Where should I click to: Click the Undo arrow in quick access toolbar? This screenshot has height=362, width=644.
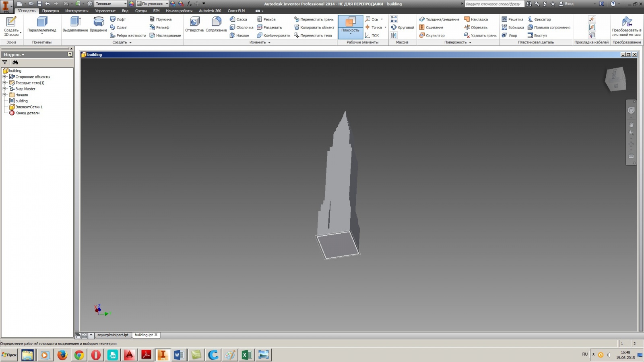pos(47,4)
